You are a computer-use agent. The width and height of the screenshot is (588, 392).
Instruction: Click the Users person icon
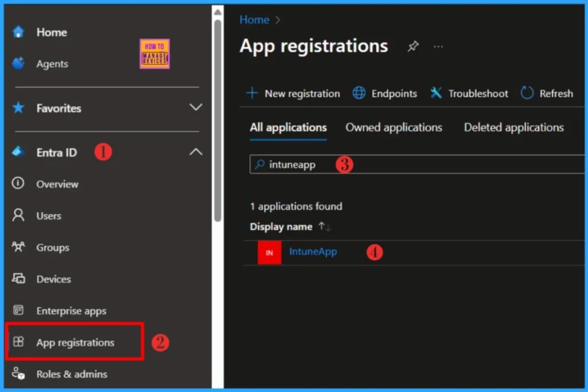[x=18, y=215]
